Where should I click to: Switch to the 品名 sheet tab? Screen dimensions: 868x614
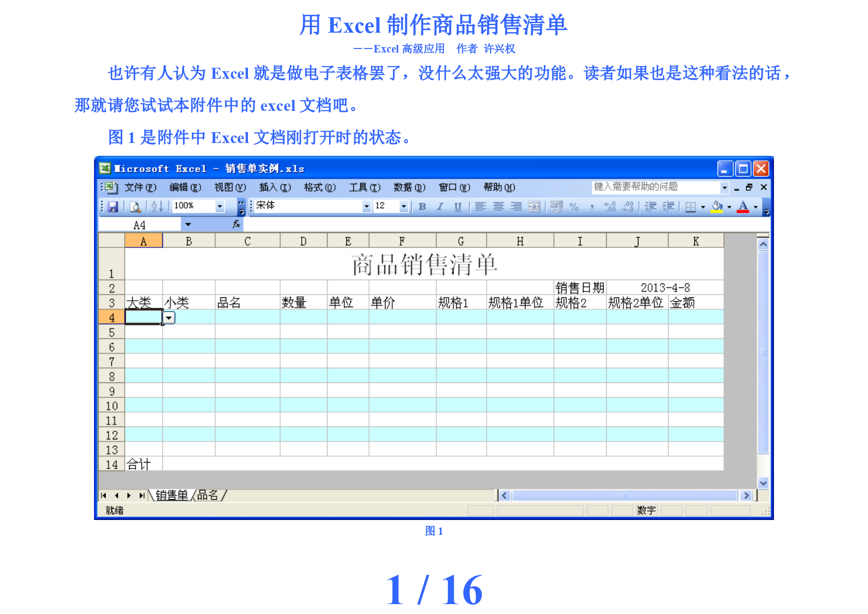[208, 495]
